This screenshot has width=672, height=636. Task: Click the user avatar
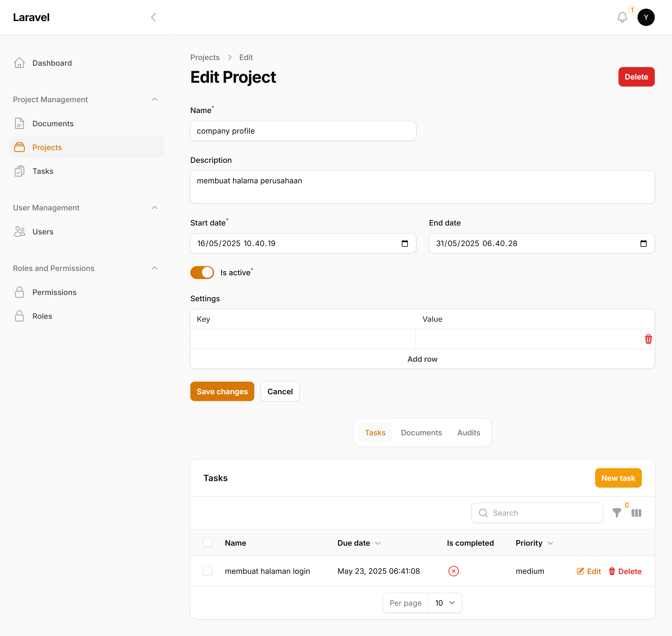(x=646, y=17)
